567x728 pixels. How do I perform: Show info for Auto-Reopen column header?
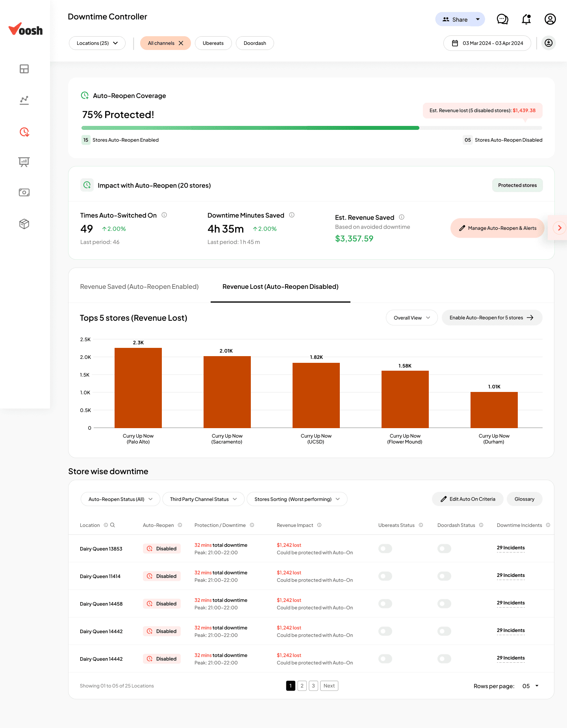tap(180, 525)
